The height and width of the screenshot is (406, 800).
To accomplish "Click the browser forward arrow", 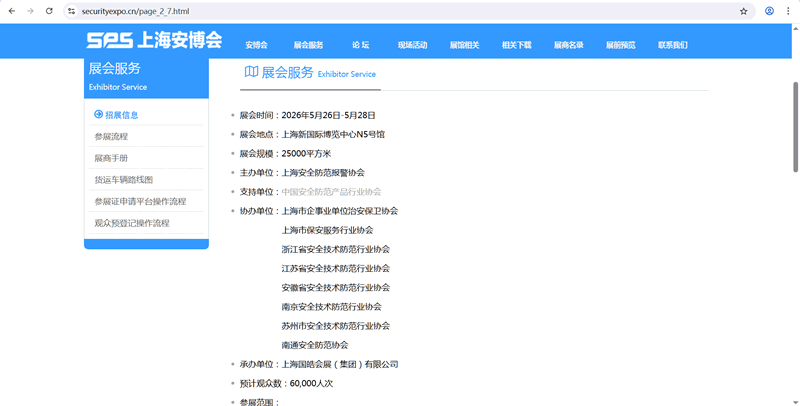I will (x=30, y=11).
